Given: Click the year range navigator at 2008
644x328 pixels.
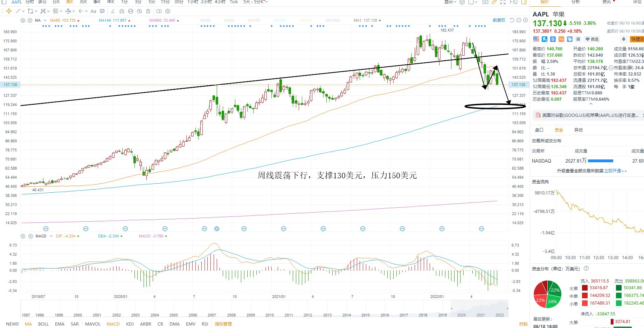Looking at the screenshot, I should (231, 315).
